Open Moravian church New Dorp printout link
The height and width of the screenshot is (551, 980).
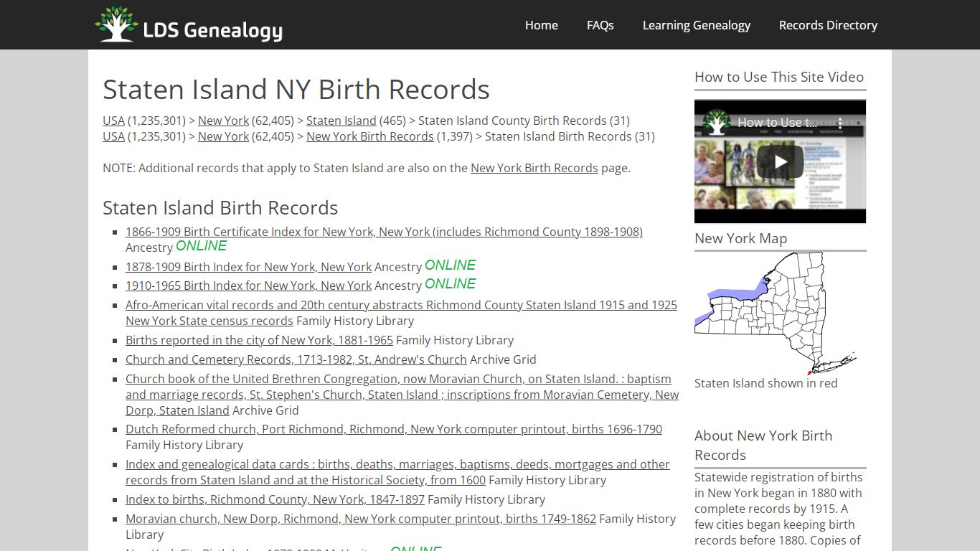pos(361,519)
